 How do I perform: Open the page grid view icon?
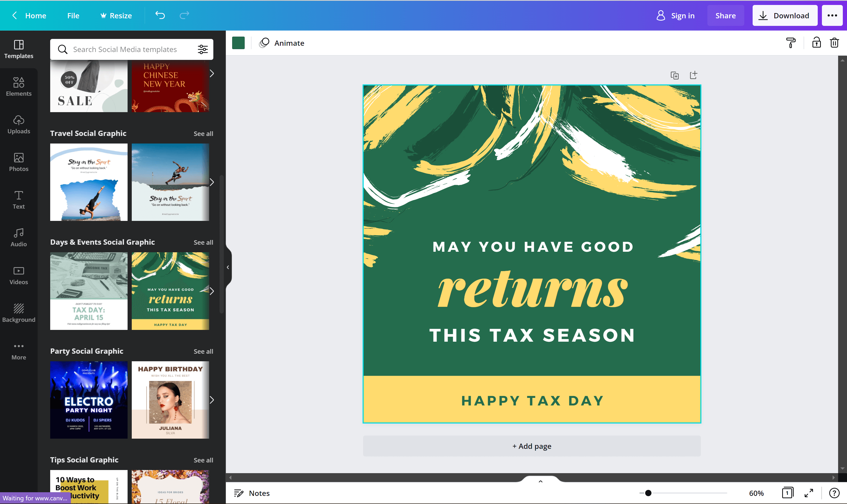(787, 493)
